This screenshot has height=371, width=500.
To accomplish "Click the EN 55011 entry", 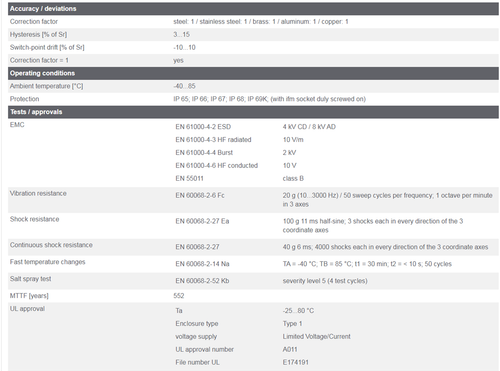I will 189,179.
